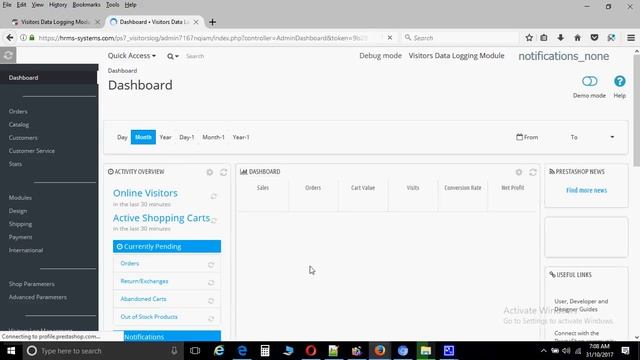Image resolution: width=640 pixels, height=360 pixels.
Task: Launch Opera from the taskbar
Action: click(x=311, y=351)
